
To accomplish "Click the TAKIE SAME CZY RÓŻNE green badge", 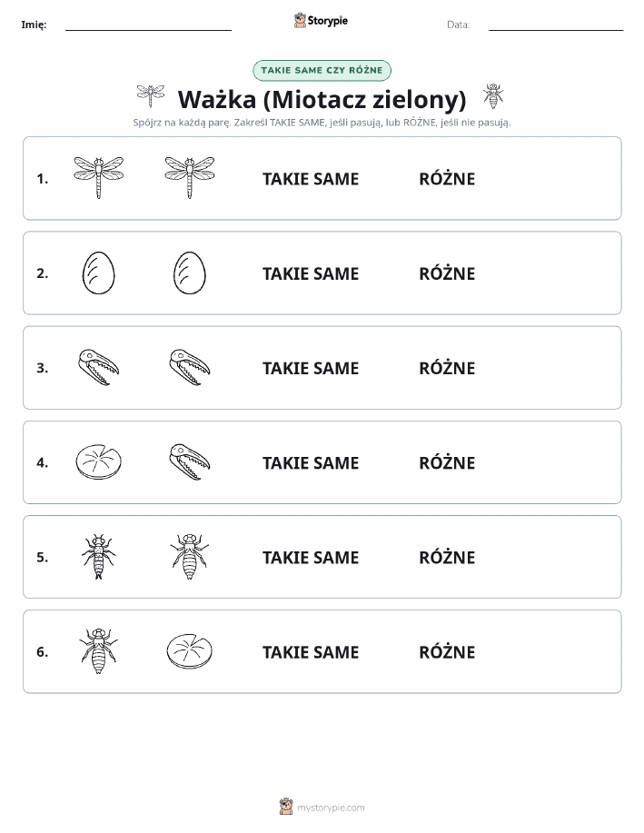I will (x=322, y=71).
